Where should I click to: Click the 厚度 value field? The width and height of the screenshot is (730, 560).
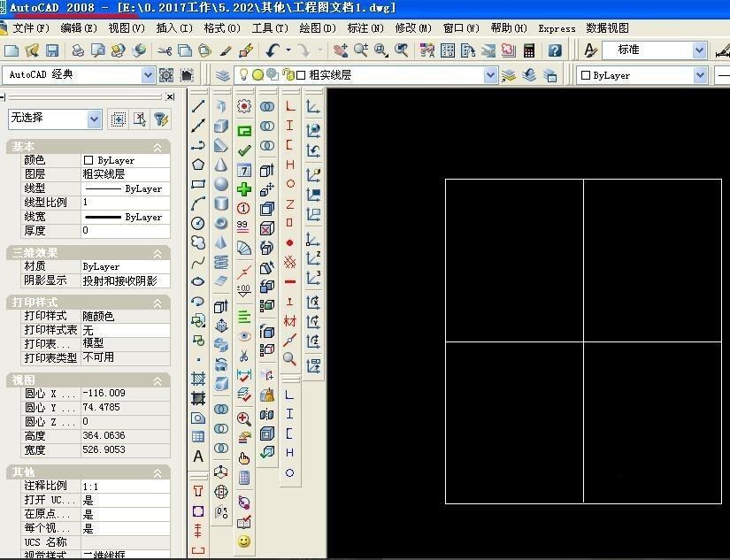126,230
